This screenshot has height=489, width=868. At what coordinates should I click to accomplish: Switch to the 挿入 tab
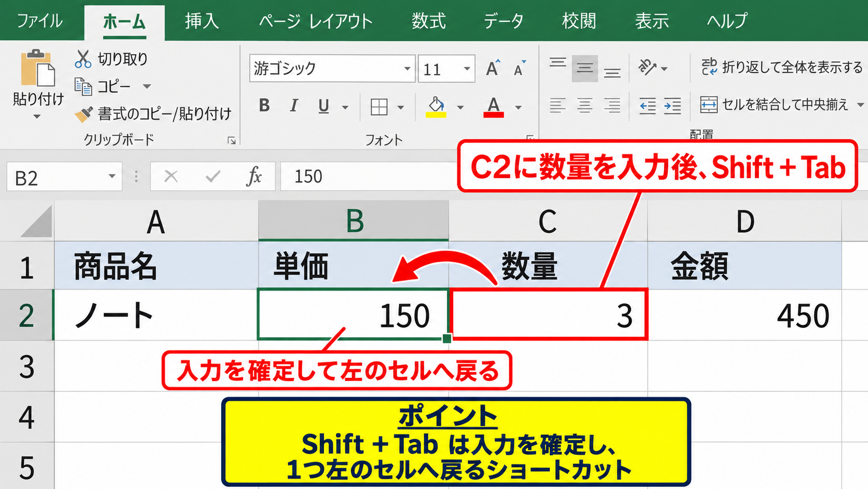(x=202, y=21)
